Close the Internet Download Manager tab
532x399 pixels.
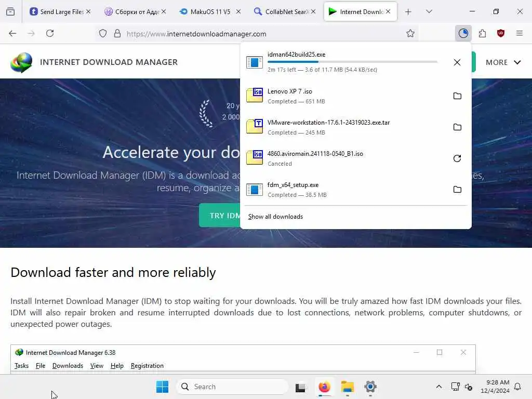388,11
